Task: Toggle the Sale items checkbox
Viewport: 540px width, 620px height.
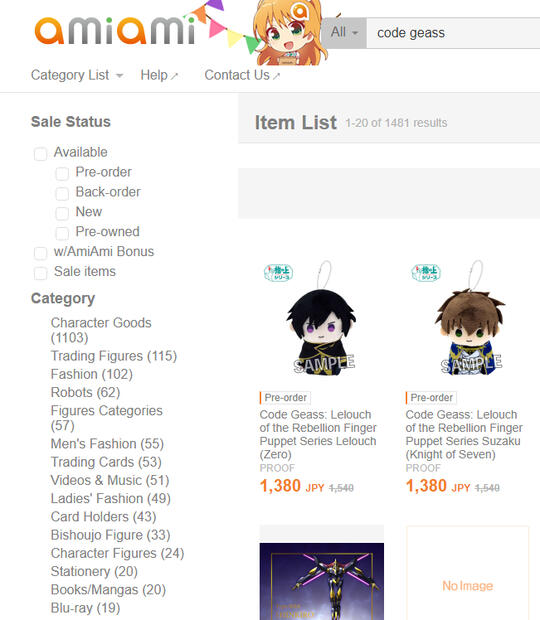Action: 40,273
